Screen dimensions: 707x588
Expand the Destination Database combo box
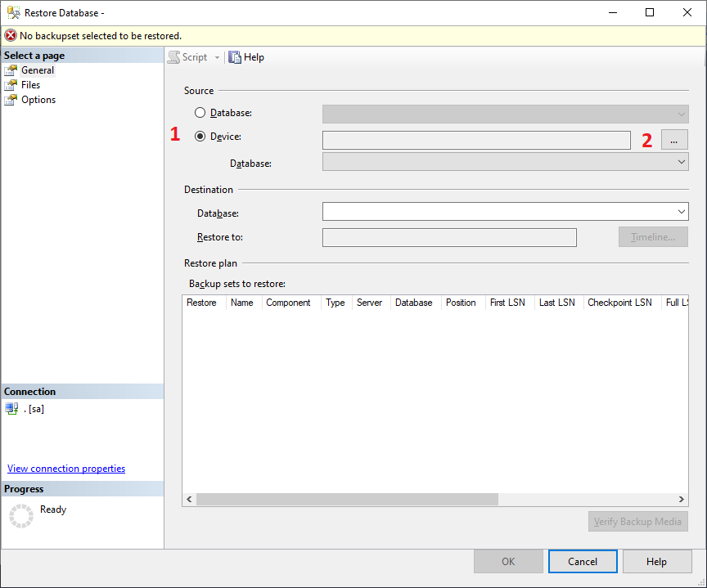point(682,211)
